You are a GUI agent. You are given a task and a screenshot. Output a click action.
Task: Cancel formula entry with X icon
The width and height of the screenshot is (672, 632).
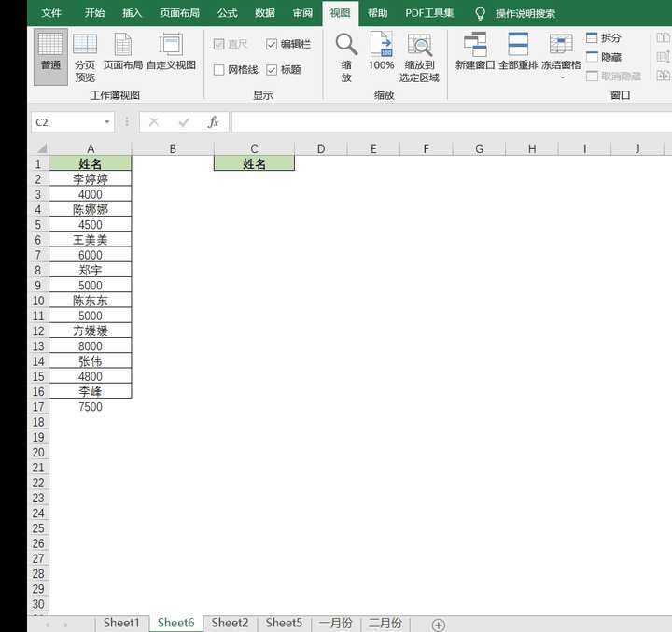click(x=154, y=122)
